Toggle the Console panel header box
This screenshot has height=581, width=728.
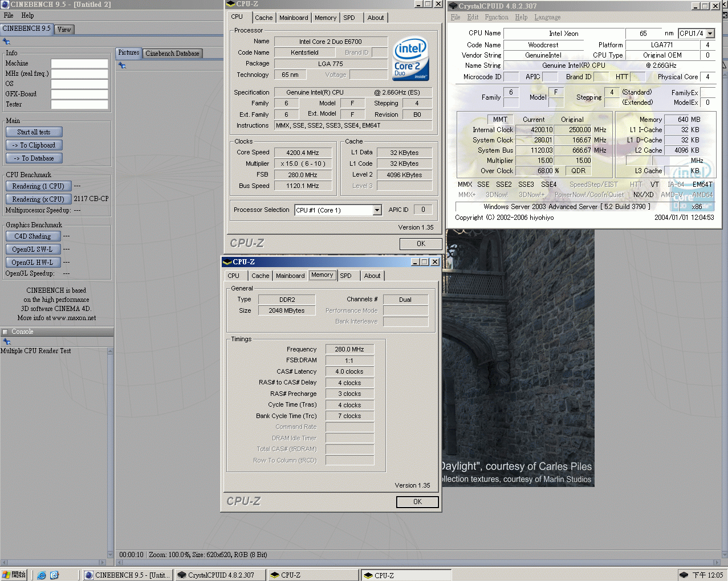click(x=5, y=332)
